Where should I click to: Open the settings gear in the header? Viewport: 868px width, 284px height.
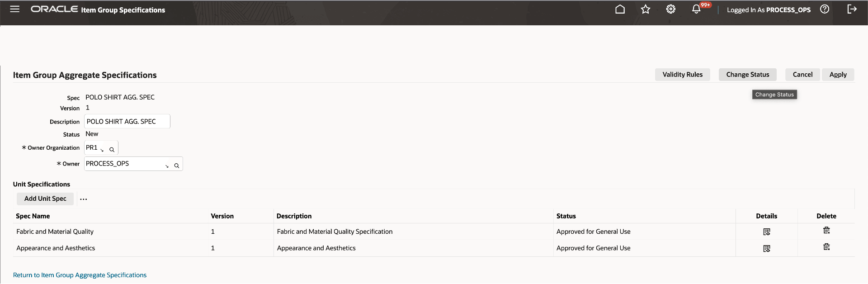tap(670, 9)
